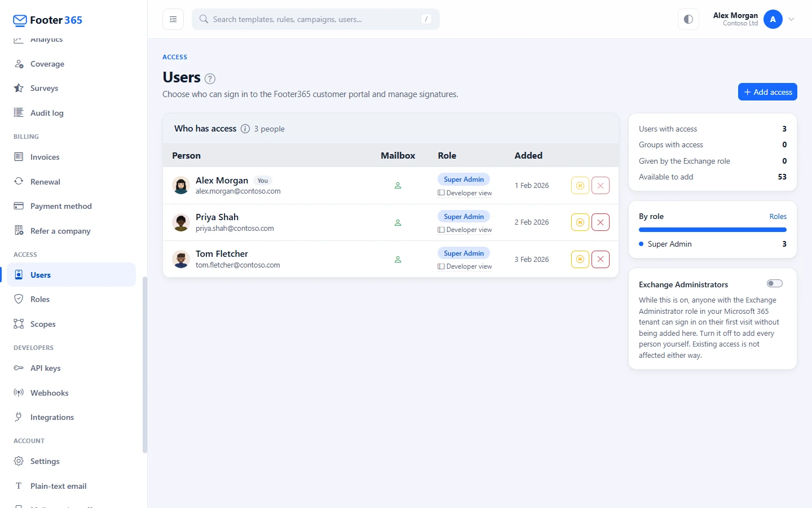Remove Alex Morgan with red X icon
812x508 pixels.
[x=601, y=186]
